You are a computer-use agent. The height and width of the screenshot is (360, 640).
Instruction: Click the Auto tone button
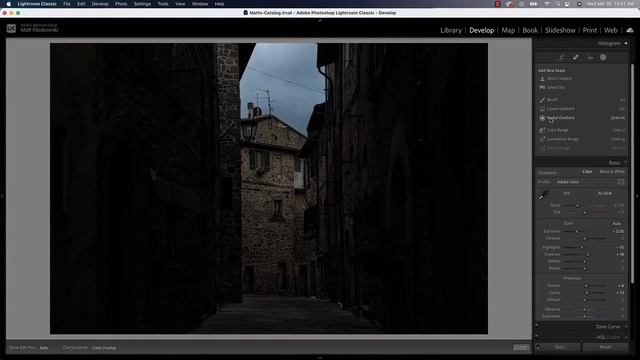coord(616,223)
